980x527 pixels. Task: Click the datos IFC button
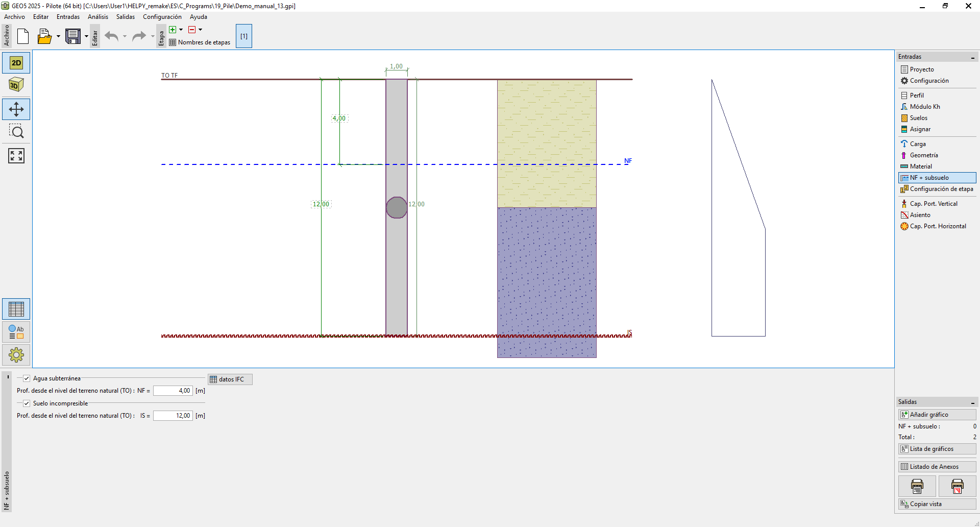pos(230,379)
